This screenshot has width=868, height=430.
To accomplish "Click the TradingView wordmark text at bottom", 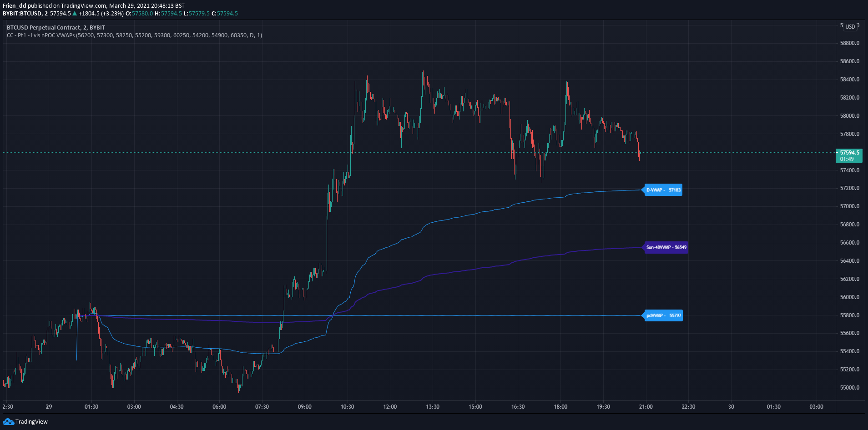I will pos(31,422).
